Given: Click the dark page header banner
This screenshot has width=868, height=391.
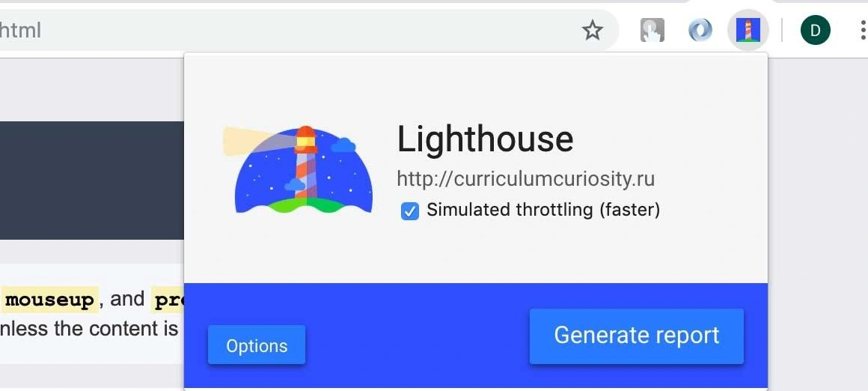Looking at the screenshot, I should point(92,181).
